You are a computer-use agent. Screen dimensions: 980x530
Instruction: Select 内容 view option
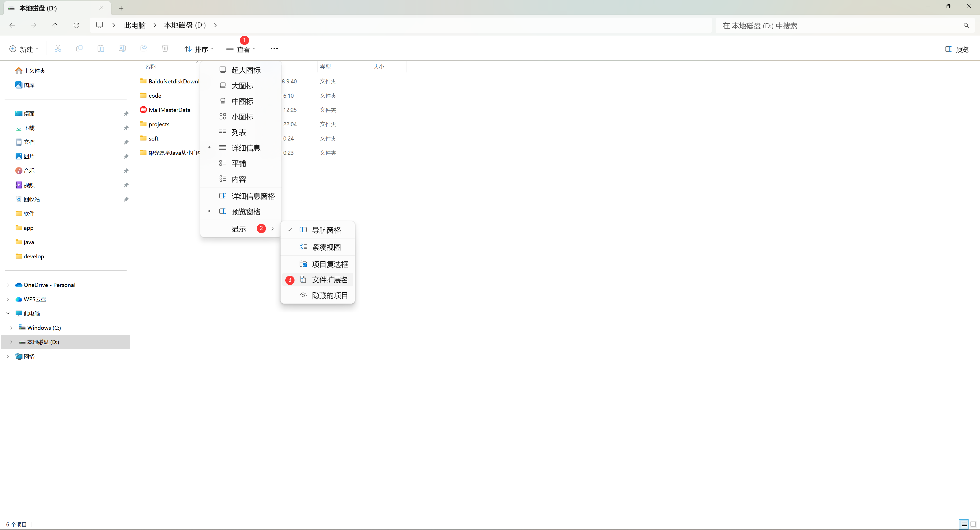pos(241,179)
